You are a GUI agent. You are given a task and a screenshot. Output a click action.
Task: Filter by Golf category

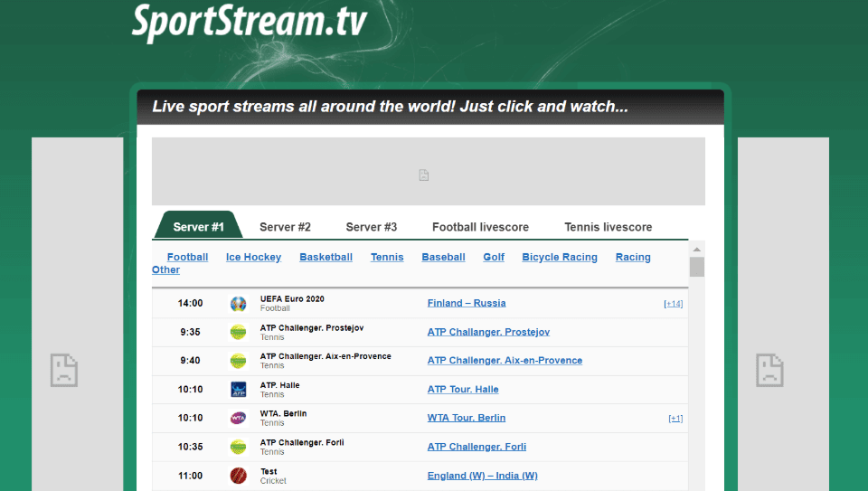click(x=494, y=257)
